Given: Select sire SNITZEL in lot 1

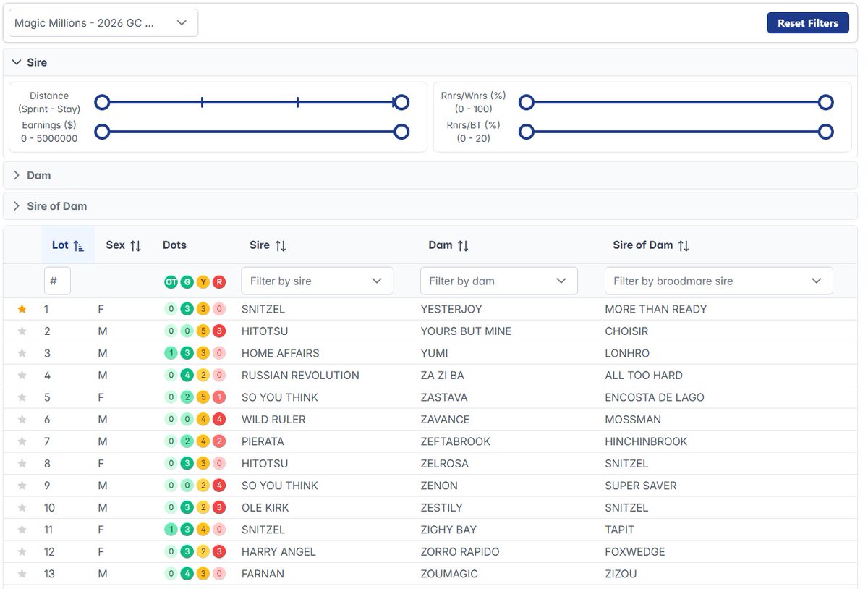Looking at the screenshot, I should (x=263, y=309).
